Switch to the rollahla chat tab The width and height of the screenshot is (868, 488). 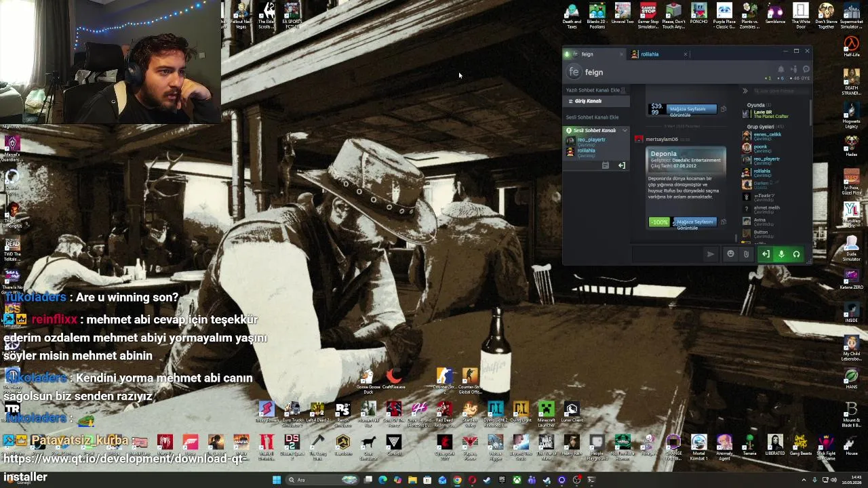[x=659, y=54]
